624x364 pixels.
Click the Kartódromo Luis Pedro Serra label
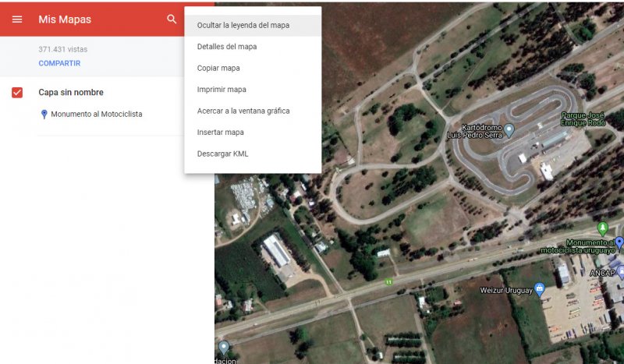click(474, 131)
